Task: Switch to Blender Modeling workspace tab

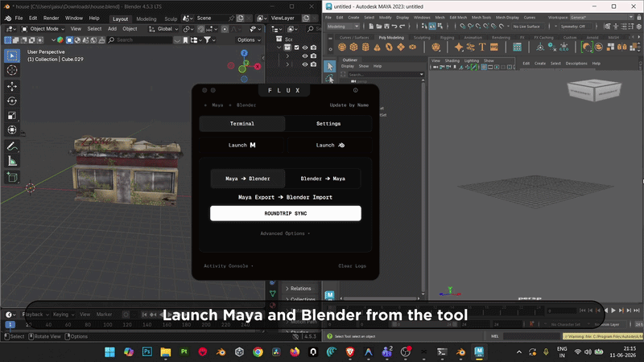Action: (147, 19)
